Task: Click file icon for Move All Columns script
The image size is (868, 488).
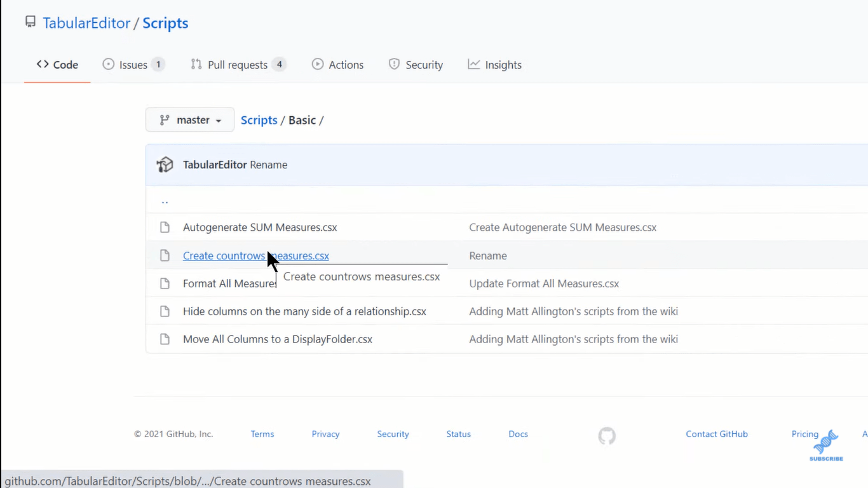Action: 165,339
